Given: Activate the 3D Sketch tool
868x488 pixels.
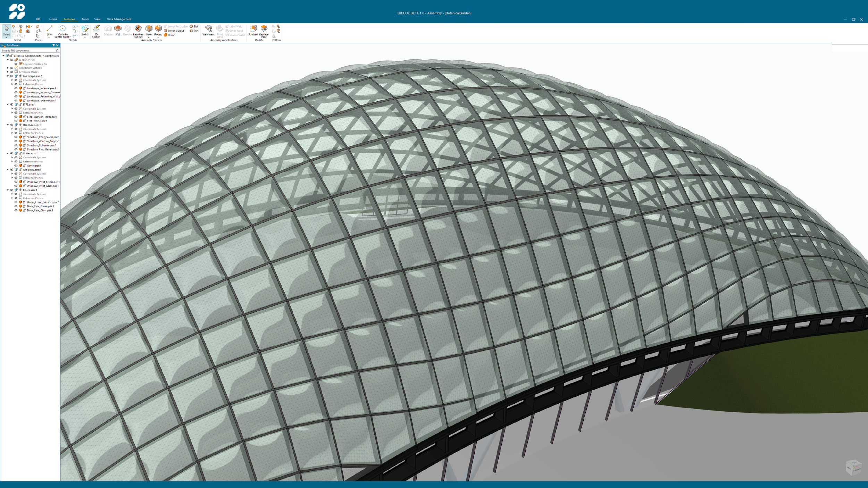Looking at the screenshot, I should click(x=96, y=30).
